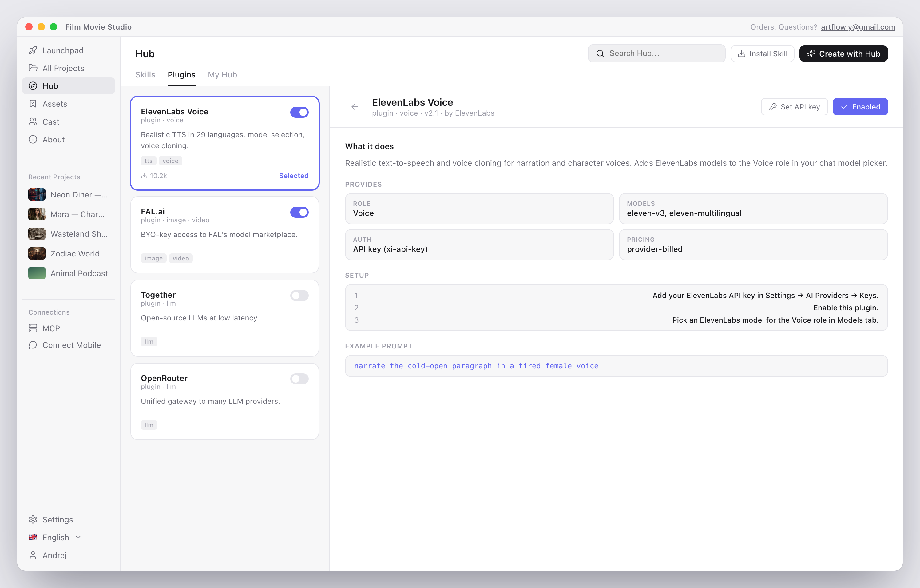Viewport: 920px width, 588px height.
Task: Click the Assets bookmark icon
Action: point(33,104)
